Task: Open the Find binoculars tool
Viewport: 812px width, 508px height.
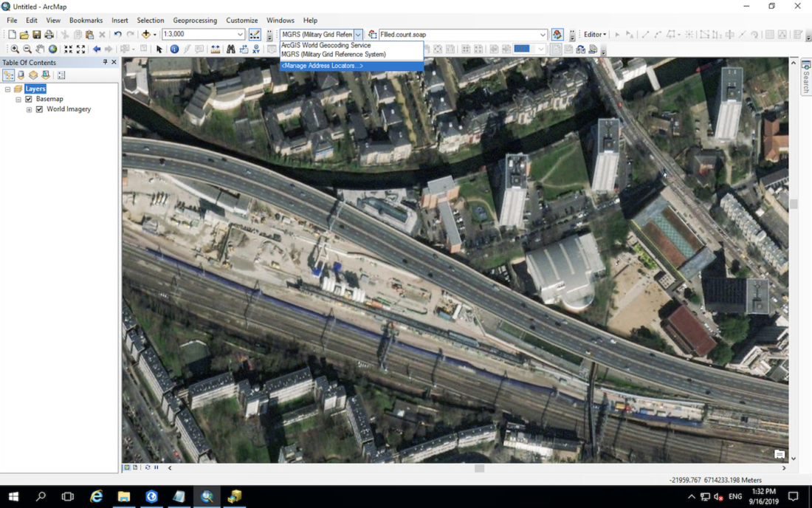Action: tap(230, 49)
